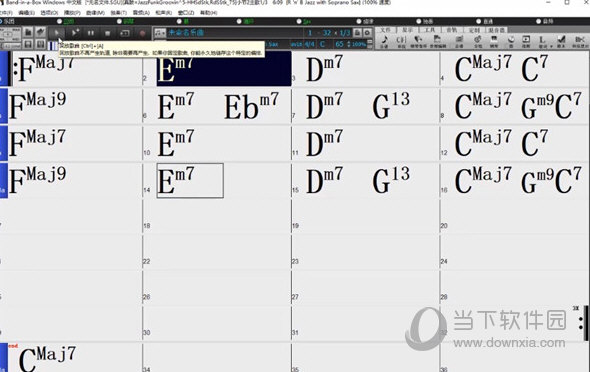
Task: Select the Bass track radio button
Action: 59,21
